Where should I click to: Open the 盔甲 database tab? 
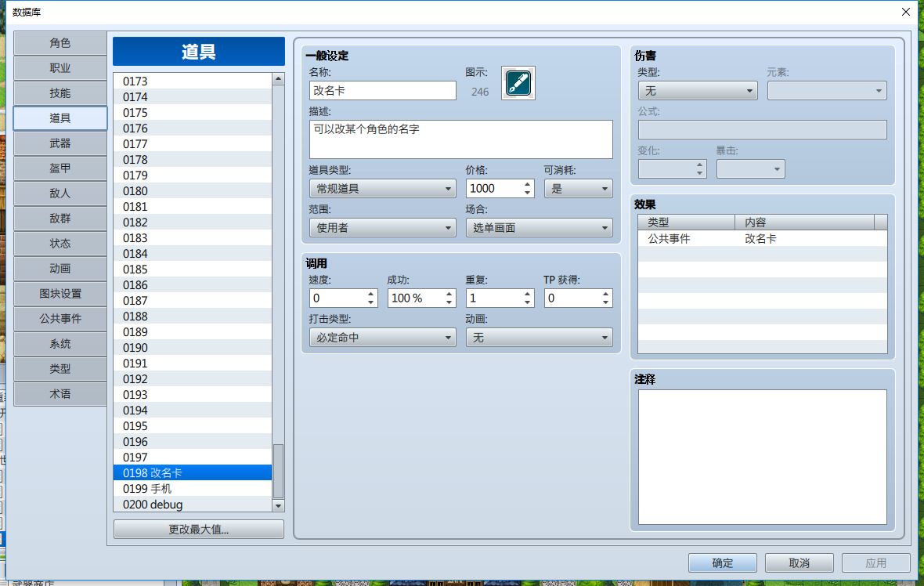(60, 168)
